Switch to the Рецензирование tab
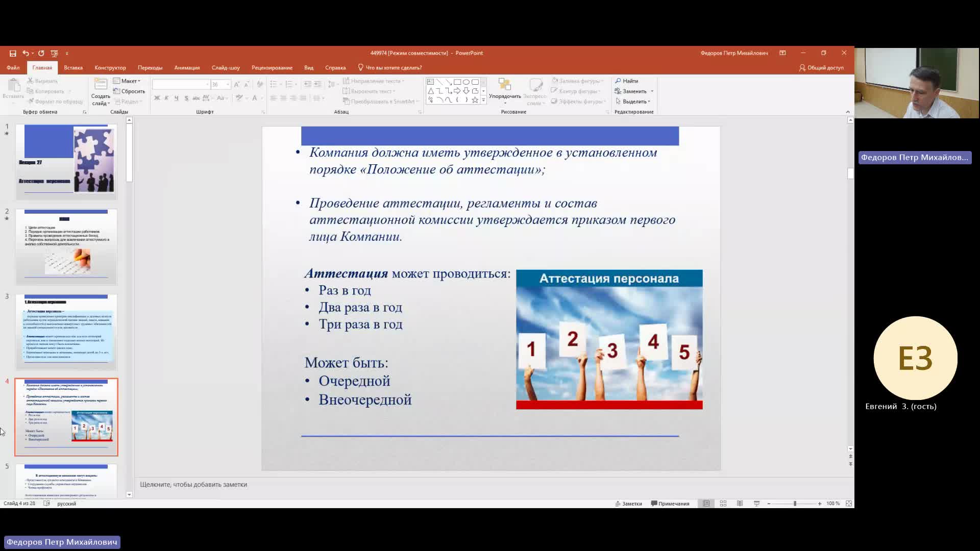Viewport: 980px width, 551px height. (x=272, y=67)
